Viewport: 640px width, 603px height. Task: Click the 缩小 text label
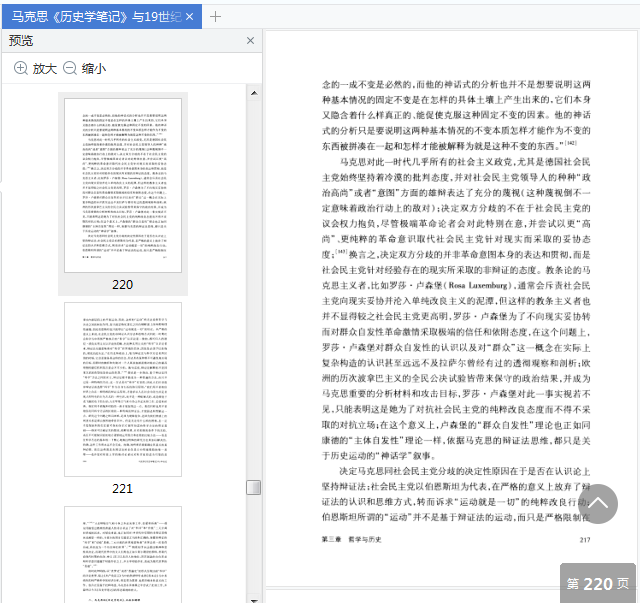coord(94,68)
